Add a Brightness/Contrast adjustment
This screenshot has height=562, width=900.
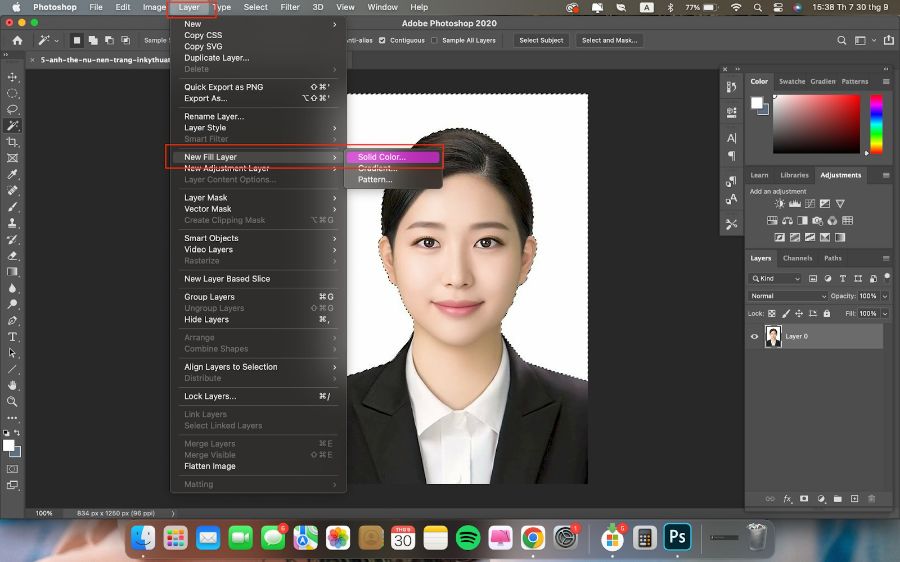tap(779, 204)
